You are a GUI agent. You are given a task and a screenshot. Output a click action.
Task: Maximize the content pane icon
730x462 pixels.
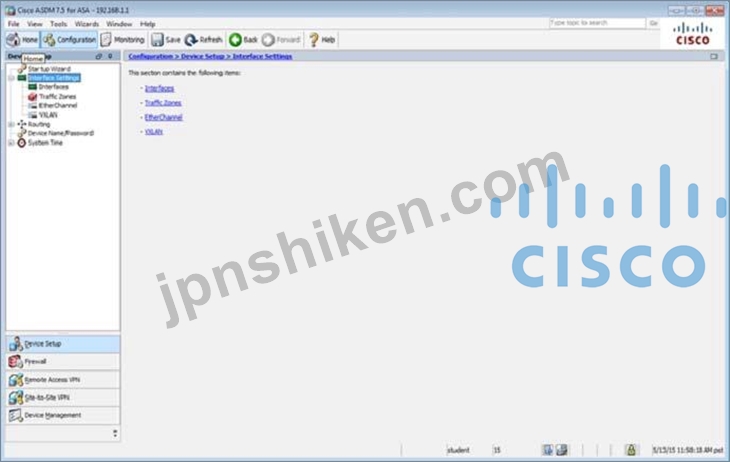[714, 56]
